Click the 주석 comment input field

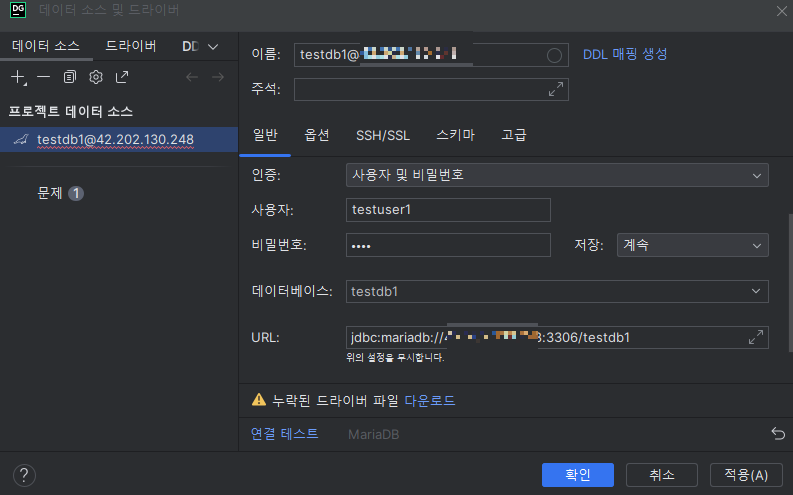[431, 89]
